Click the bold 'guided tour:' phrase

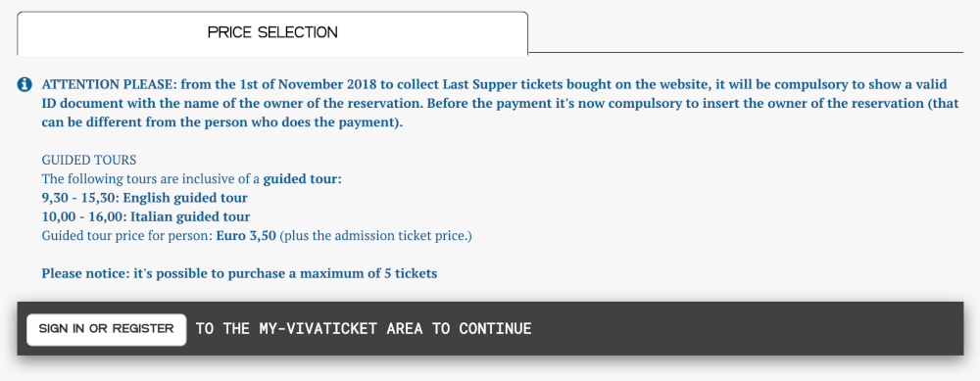(x=303, y=179)
